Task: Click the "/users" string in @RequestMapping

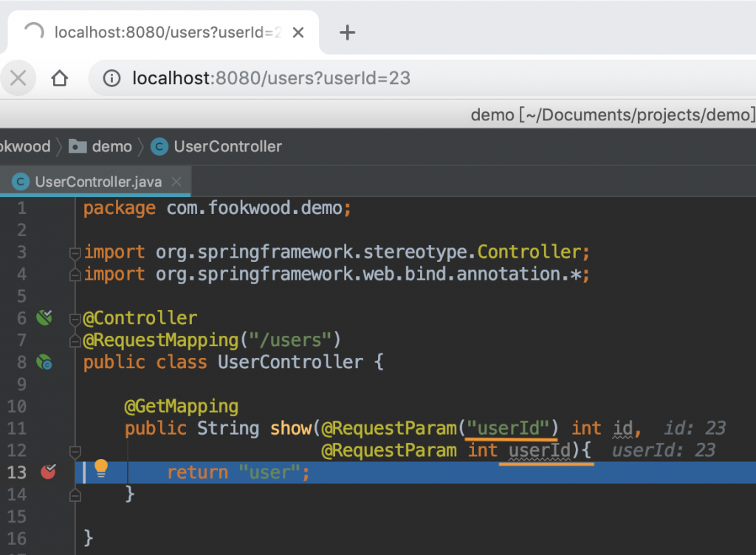Action: coord(290,340)
